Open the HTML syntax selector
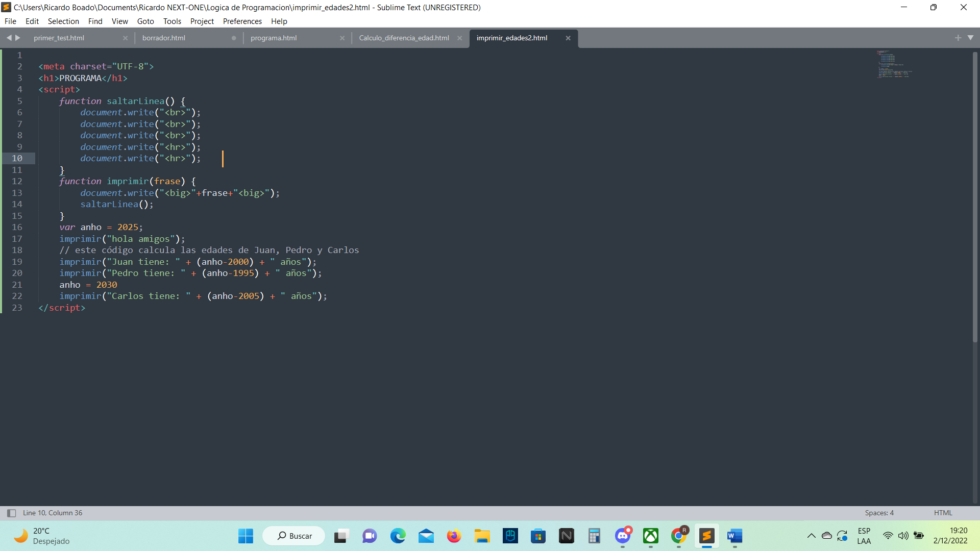980x551 pixels. (943, 513)
